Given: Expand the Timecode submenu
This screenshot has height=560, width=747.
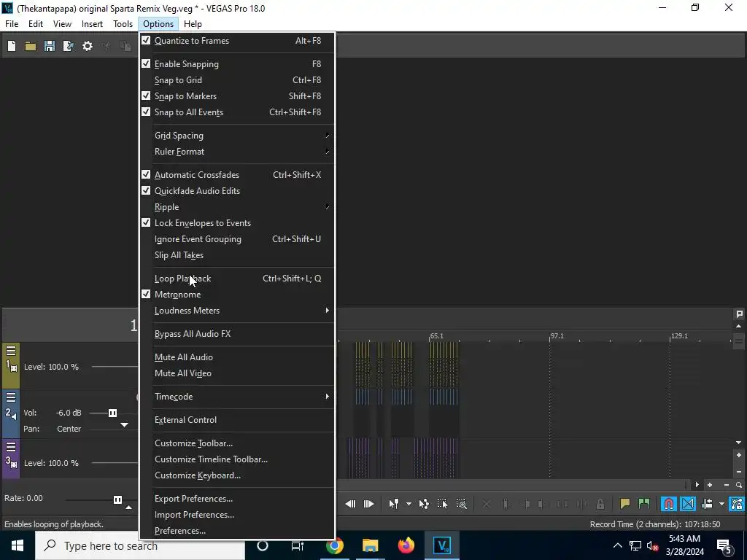Looking at the screenshot, I should pos(238,397).
